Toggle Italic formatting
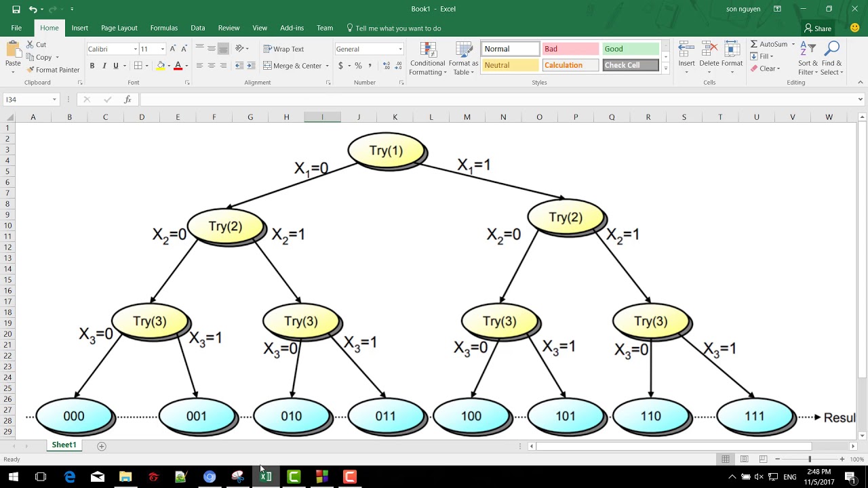Viewport: 868px width, 488px height. pos(104,66)
